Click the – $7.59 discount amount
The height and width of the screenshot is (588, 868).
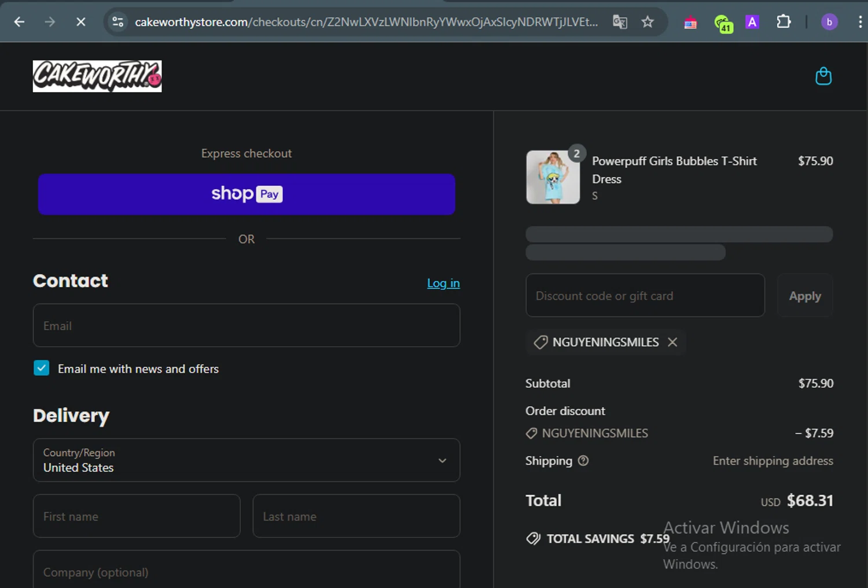pyautogui.click(x=814, y=433)
